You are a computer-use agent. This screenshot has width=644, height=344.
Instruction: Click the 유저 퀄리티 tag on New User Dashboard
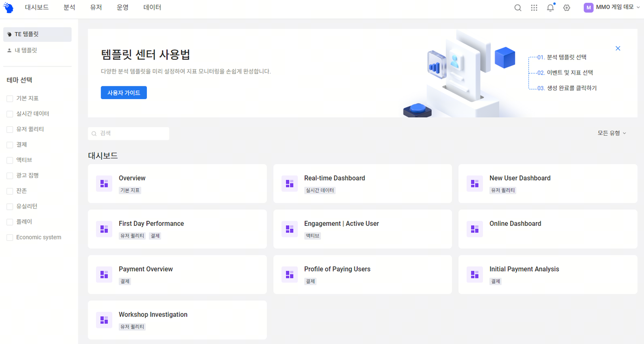(x=503, y=190)
